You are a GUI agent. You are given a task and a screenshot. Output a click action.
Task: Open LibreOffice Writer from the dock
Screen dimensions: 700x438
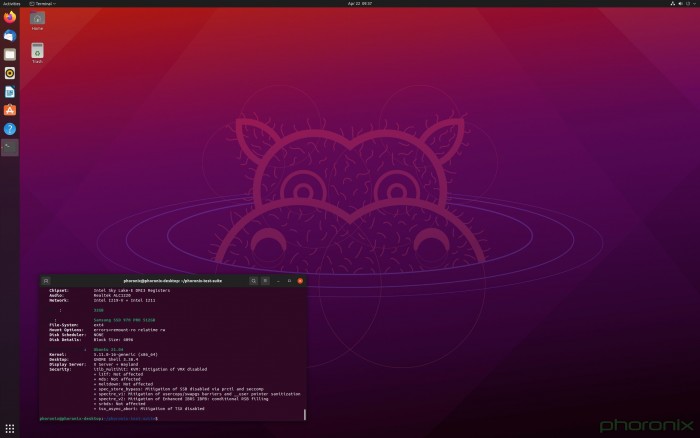(9, 92)
